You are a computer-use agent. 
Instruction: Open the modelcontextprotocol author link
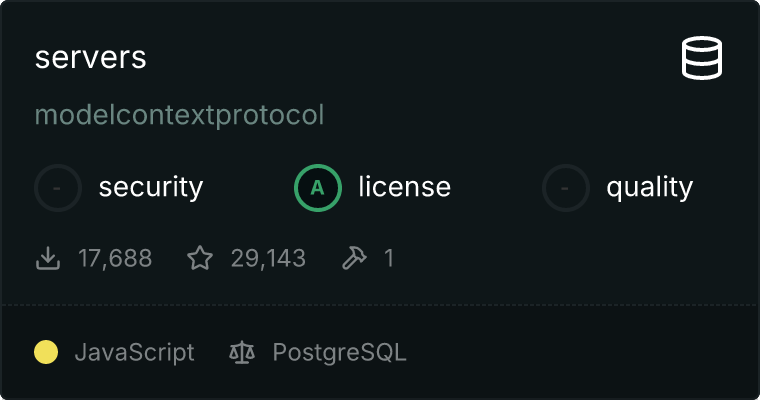click(180, 115)
